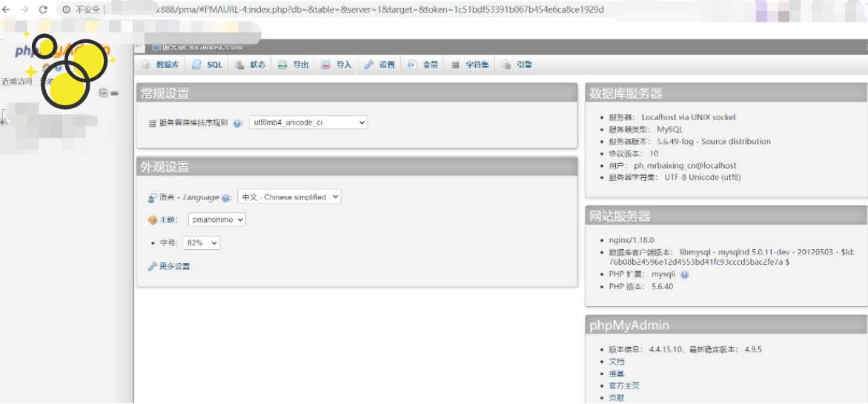Go forward using the browser forward arrow
The width and height of the screenshot is (868, 404).
(24, 10)
